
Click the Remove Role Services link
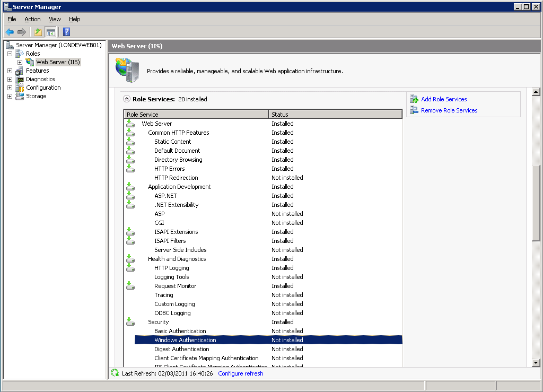coord(449,110)
